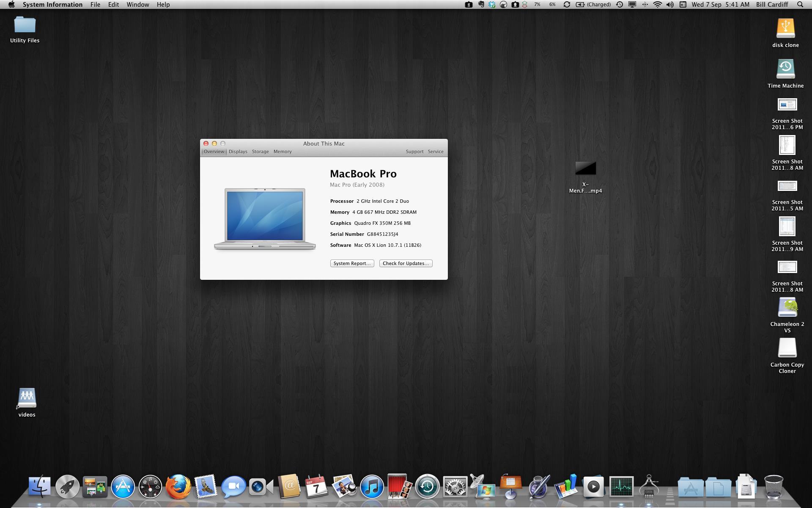This screenshot has height=508, width=812.
Task: Open iTunes in the Dock
Action: tap(371, 487)
